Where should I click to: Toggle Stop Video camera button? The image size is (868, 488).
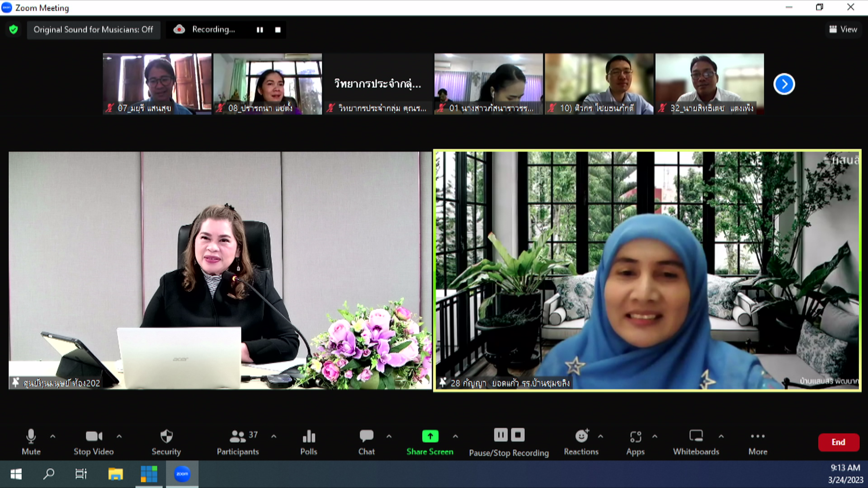pyautogui.click(x=94, y=436)
